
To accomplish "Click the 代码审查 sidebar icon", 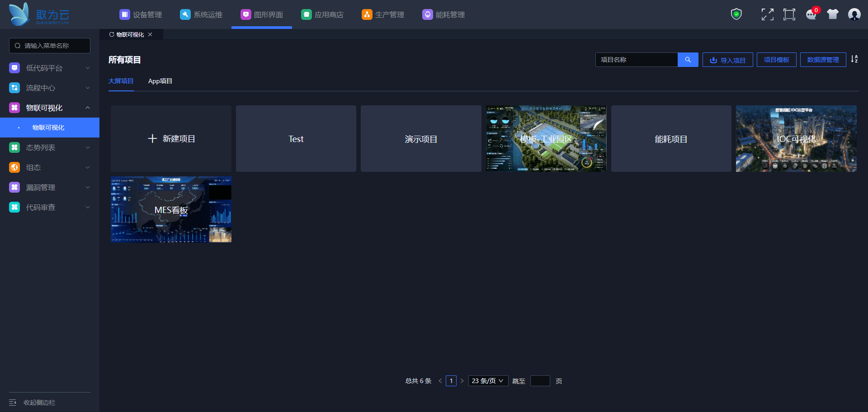I will pos(14,207).
